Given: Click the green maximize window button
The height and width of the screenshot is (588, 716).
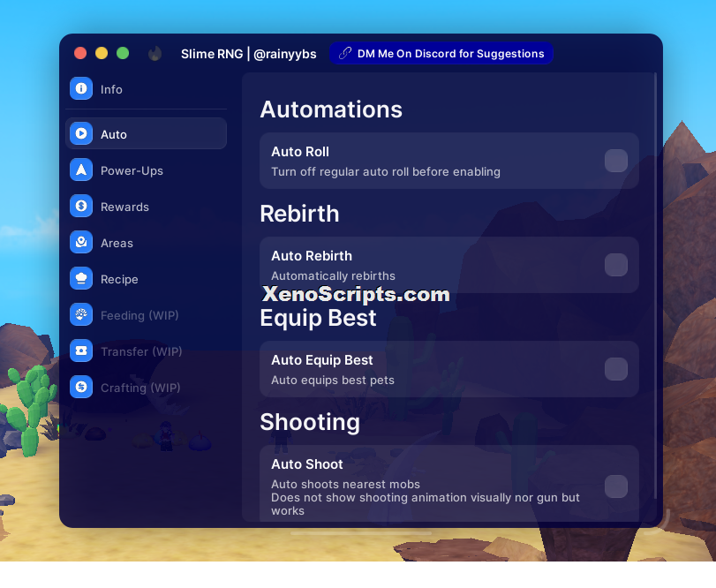Looking at the screenshot, I should click(123, 53).
